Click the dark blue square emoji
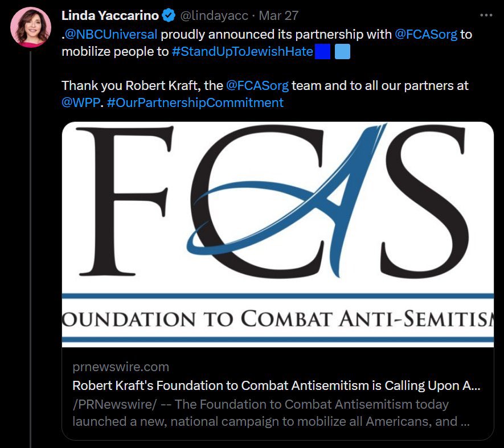The width and height of the screenshot is (504, 448). (x=323, y=52)
